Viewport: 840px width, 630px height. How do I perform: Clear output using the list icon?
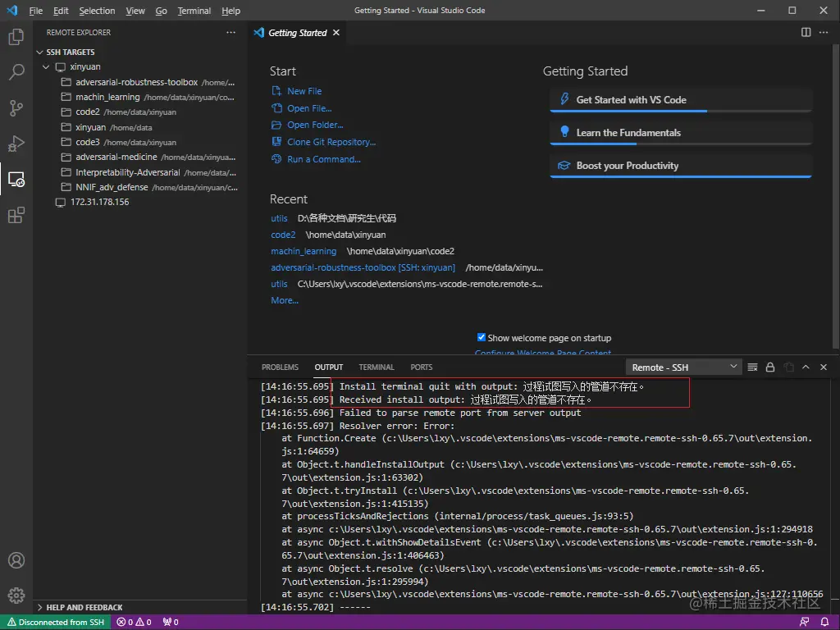point(752,367)
